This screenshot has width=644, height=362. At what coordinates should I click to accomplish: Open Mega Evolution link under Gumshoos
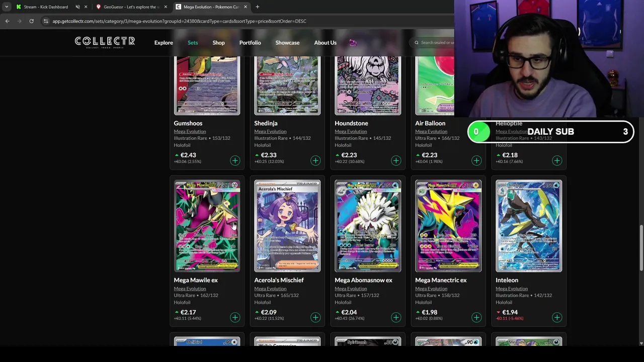pyautogui.click(x=190, y=131)
